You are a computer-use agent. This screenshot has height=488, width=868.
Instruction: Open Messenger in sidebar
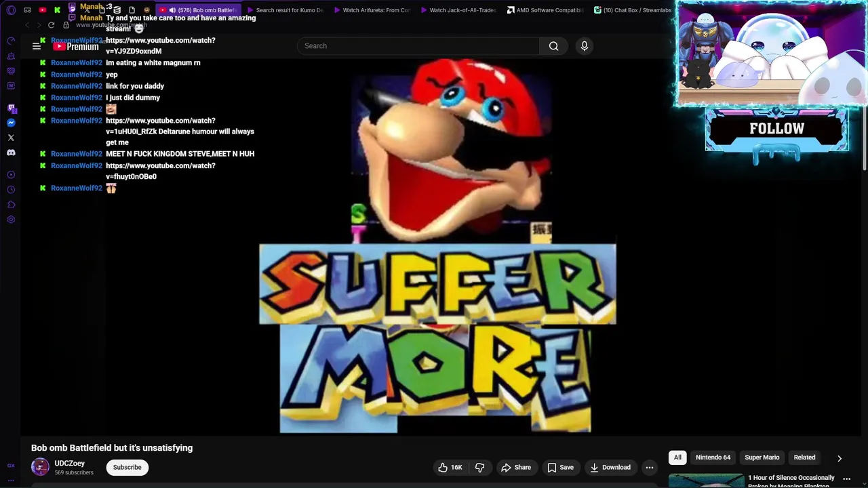pos(11,123)
